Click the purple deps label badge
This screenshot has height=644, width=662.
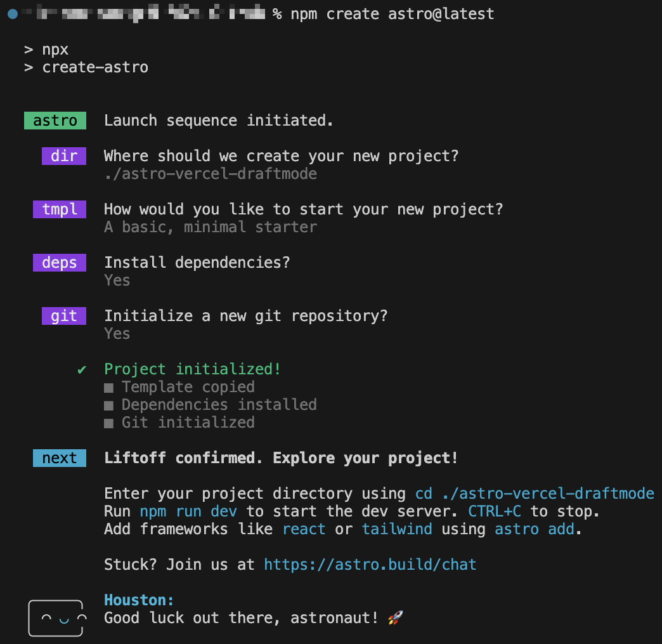[x=59, y=263]
